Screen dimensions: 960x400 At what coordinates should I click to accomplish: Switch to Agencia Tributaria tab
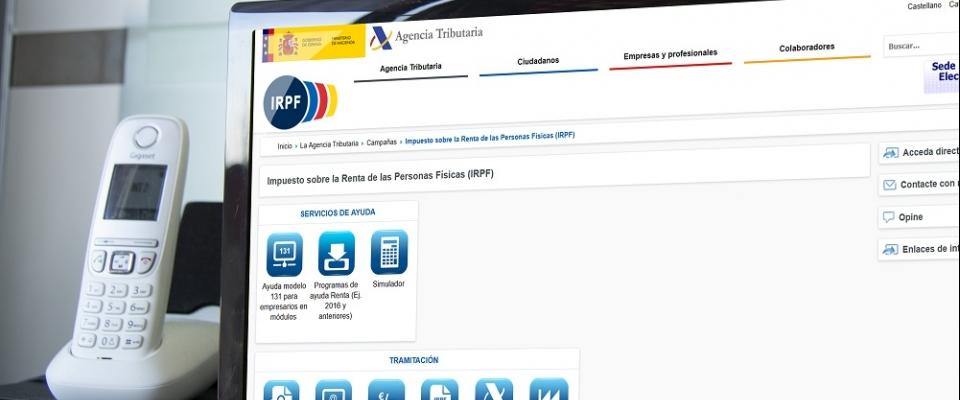point(411,68)
